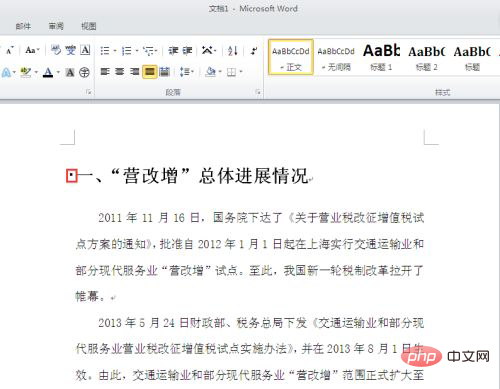Open the font color dropdown arrow
This screenshot has width=500, height=389.
click(x=58, y=72)
